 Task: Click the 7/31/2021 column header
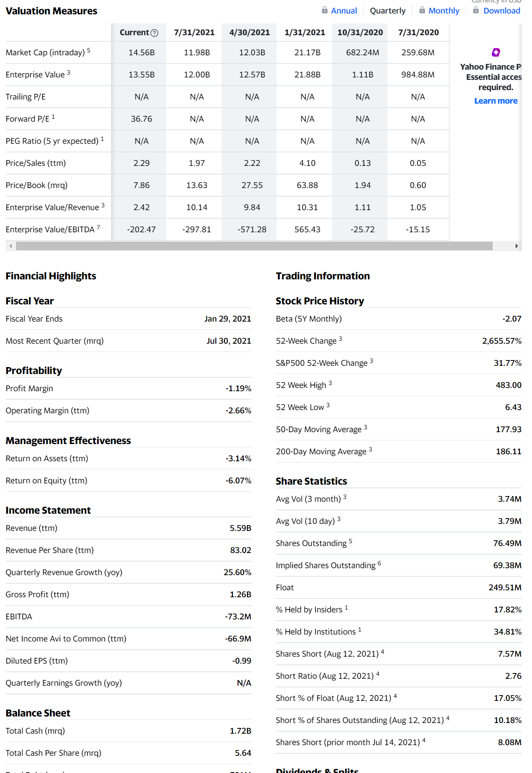(194, 32)
